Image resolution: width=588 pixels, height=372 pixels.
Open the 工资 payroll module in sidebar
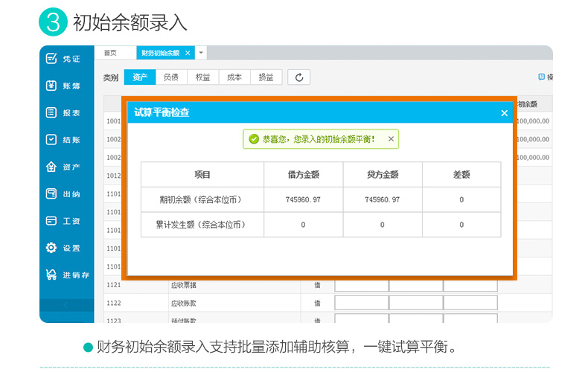point(64,221)
